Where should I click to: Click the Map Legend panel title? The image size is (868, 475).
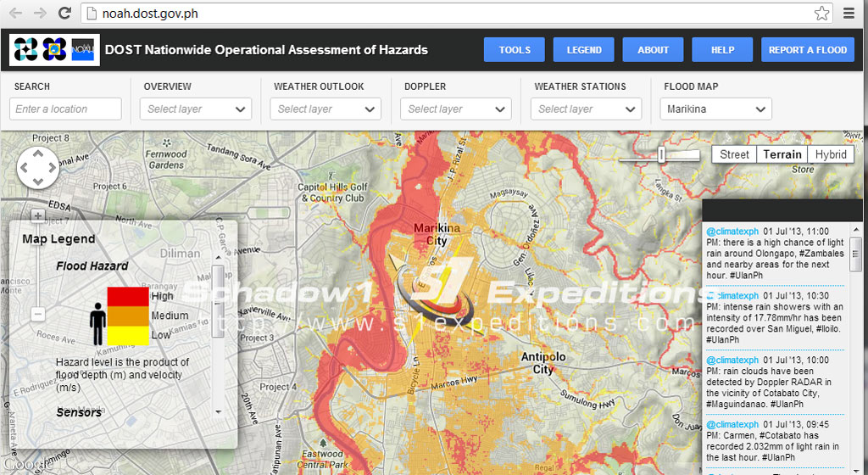click(58, 239)
